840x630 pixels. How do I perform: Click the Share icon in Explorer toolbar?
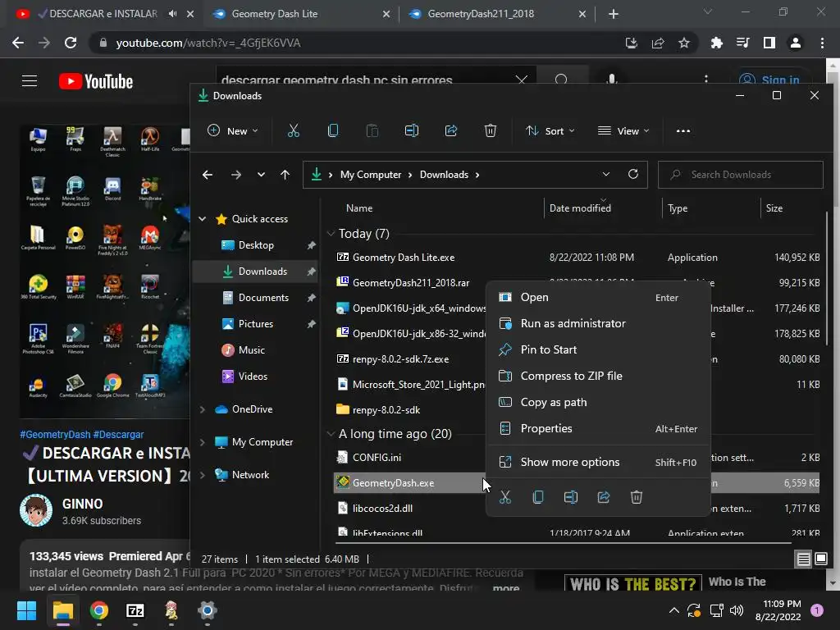[x=451, y=130]
